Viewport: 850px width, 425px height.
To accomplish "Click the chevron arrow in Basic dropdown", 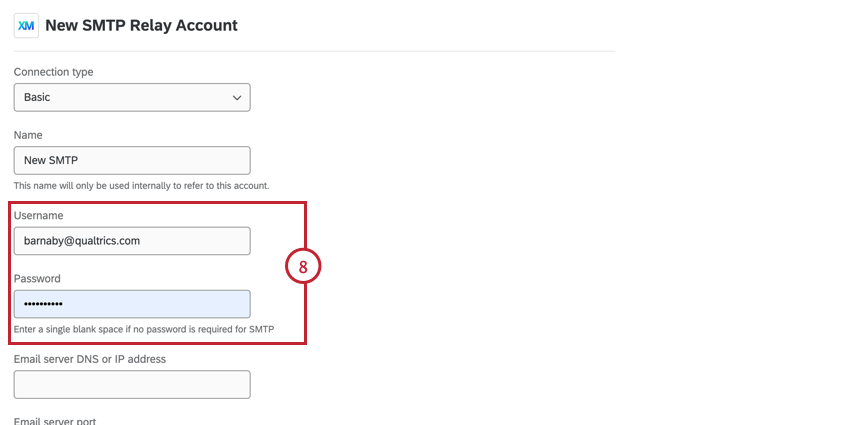I will pyautogui.click(x=236, y=98).
